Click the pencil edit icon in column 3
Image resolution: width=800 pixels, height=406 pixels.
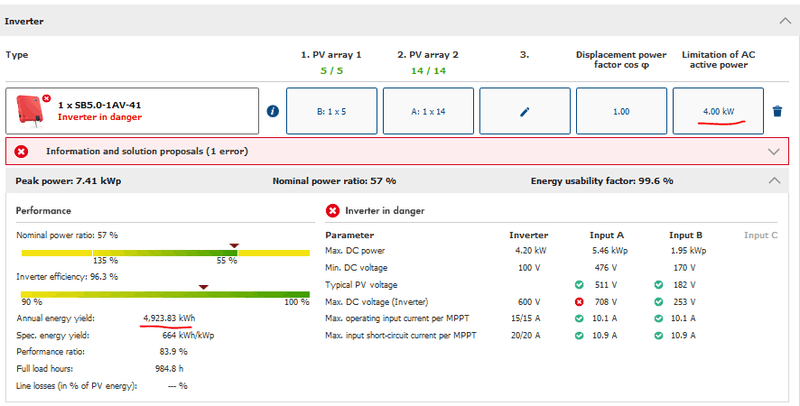[x=523, y=111]
